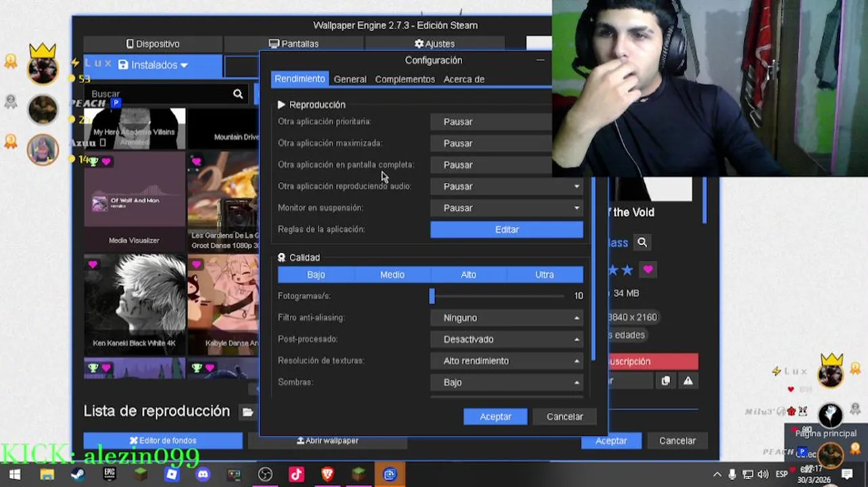Open the folder icon beside Lista de reproducción
The width and height of the screenshot is (868, 487).
pyautogui.click(x=248, y=411)
